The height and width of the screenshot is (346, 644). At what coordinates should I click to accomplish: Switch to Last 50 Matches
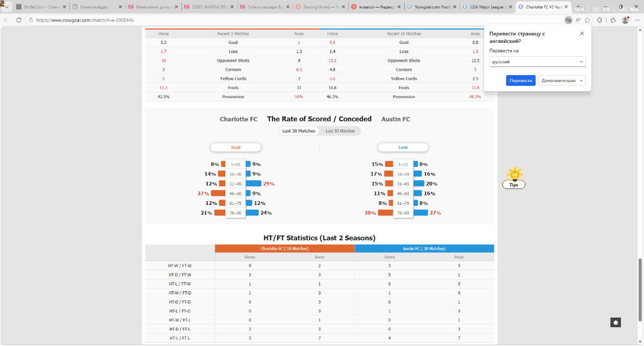(x=340, y=131)
